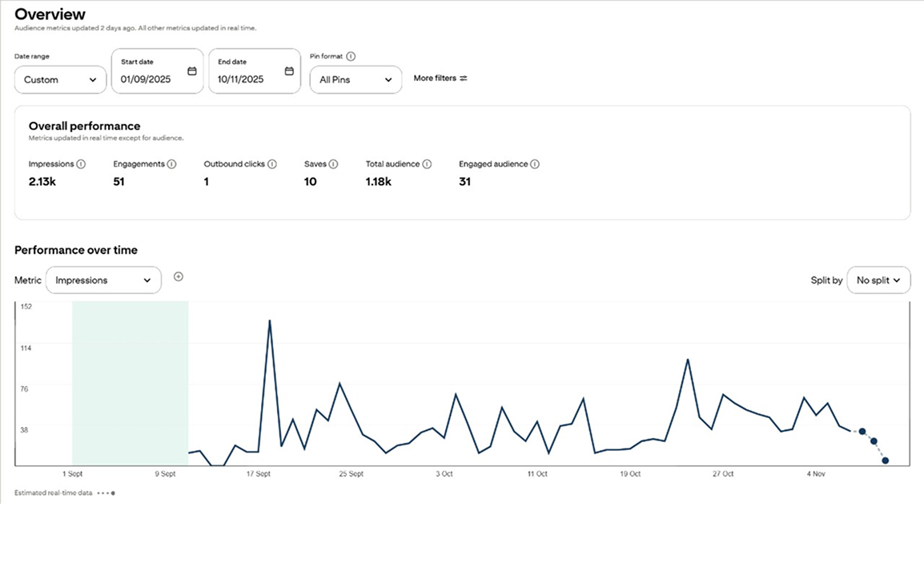The image size is (924, 579).
Task: Click the Outbound clicks info icon
Action: (x=271, y=163)
